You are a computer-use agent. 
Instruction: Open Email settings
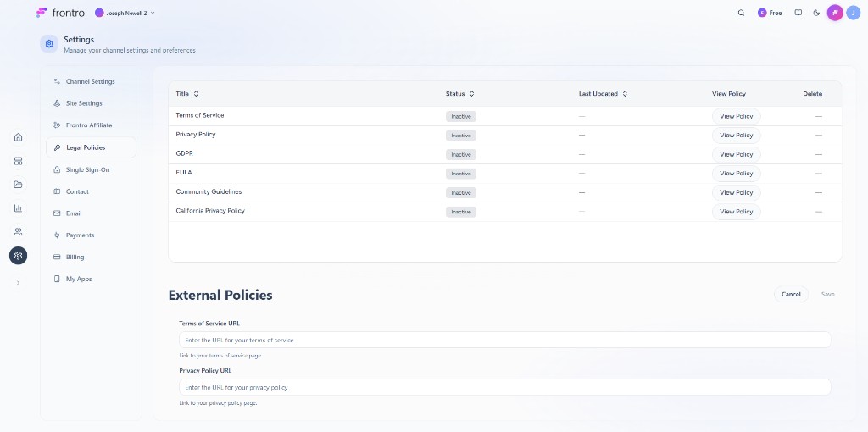(x=91, y=213)
